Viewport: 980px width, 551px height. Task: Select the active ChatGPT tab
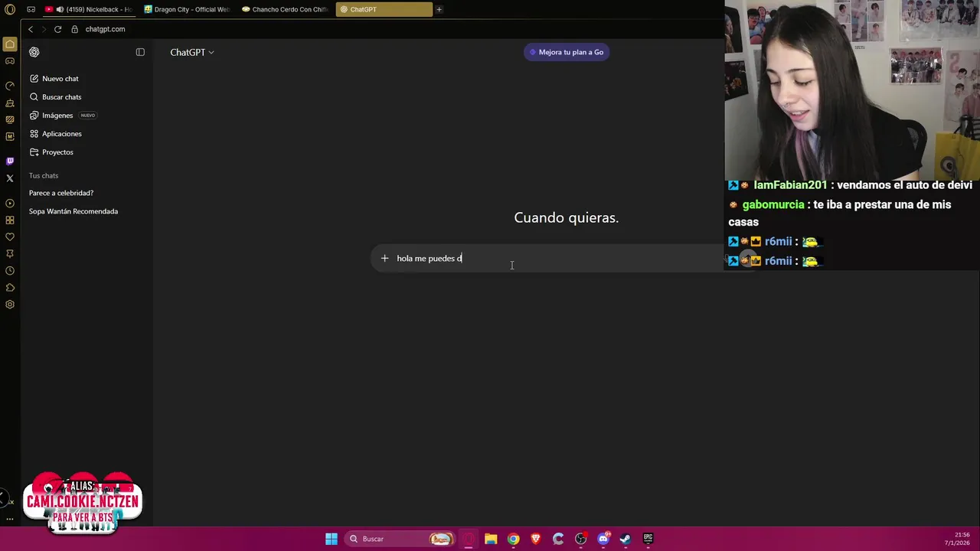pyautogui.click(x=383, y=9)
